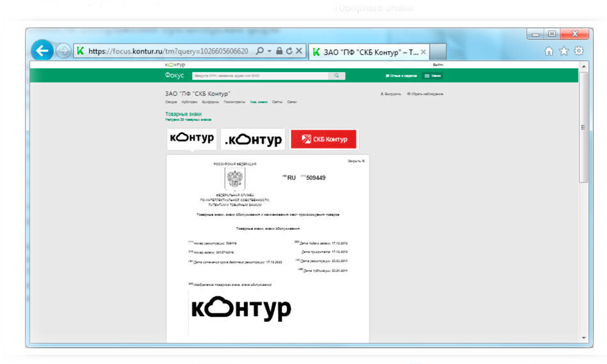Click the company name ЗАО "ПФ "СКБ Контур"
This screenshot has height=364, width=607.
pos(197,94)
